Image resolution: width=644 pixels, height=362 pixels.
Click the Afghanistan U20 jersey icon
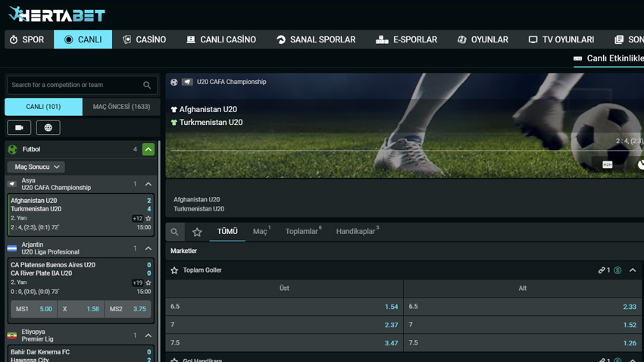[x=174, y=110]
